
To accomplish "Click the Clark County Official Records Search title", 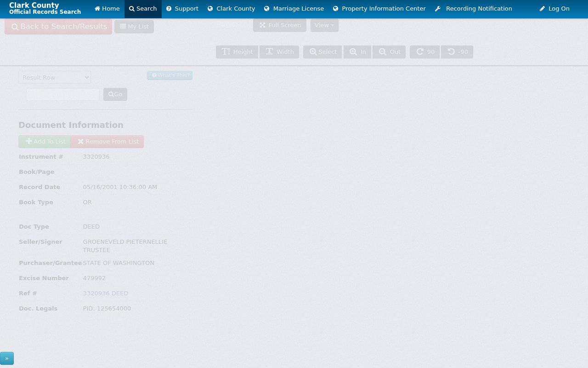I will coord(45,9).
